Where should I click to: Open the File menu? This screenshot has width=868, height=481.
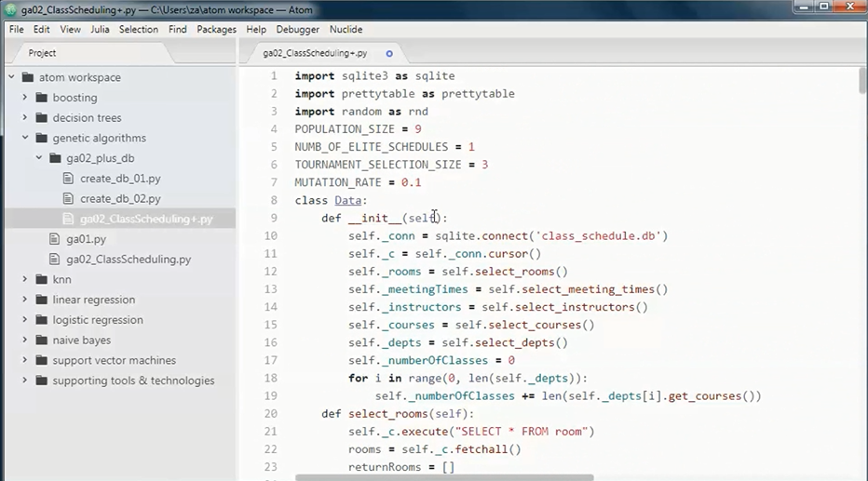pos(16,29)
